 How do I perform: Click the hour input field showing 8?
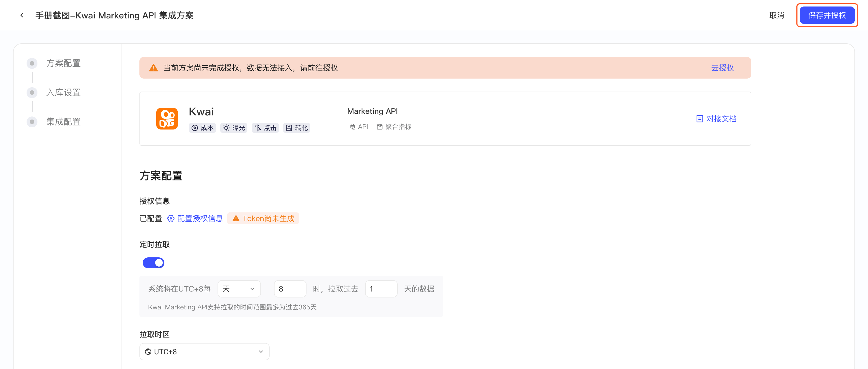pos(290,289)
